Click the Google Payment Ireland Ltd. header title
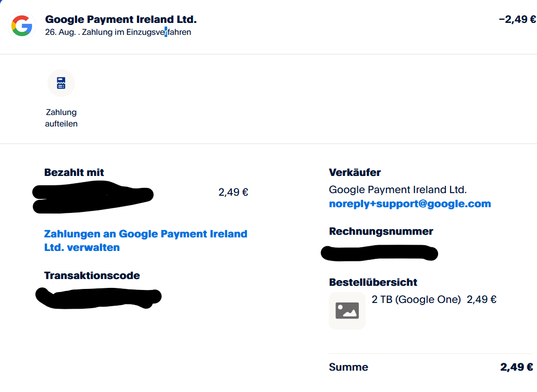 tap(121, 20)
